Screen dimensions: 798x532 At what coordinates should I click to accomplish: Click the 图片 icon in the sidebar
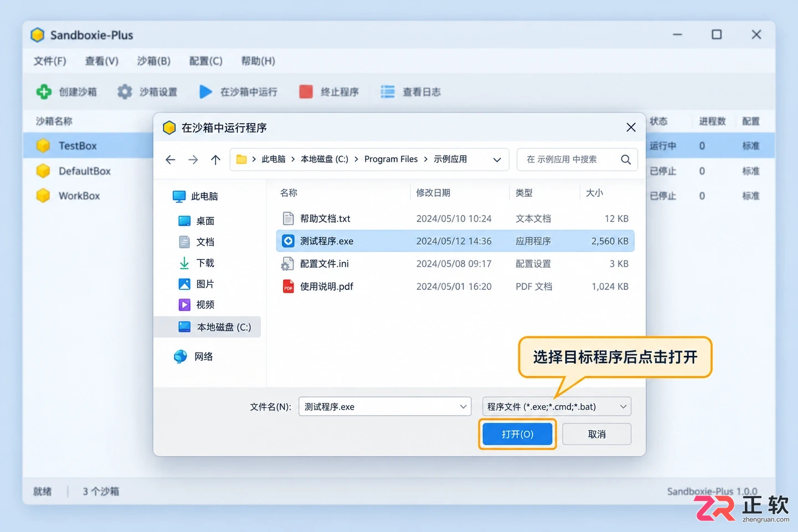coord(185,284)
